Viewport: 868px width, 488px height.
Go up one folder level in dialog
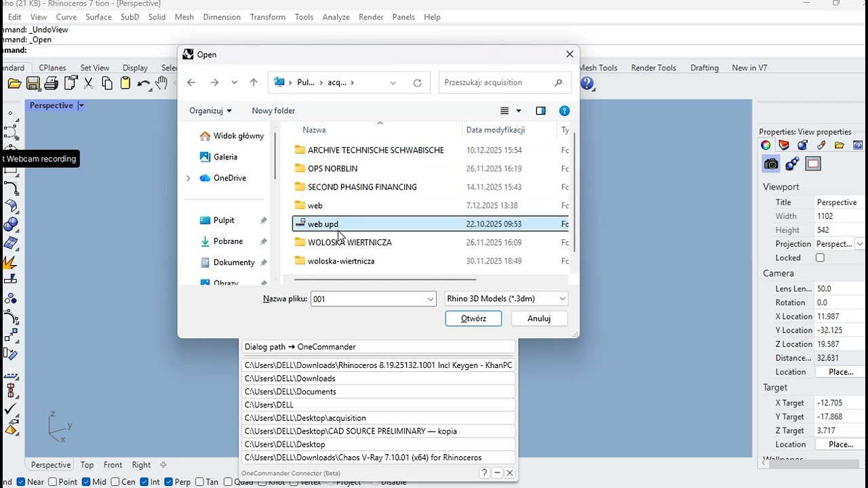click(254, 83)
